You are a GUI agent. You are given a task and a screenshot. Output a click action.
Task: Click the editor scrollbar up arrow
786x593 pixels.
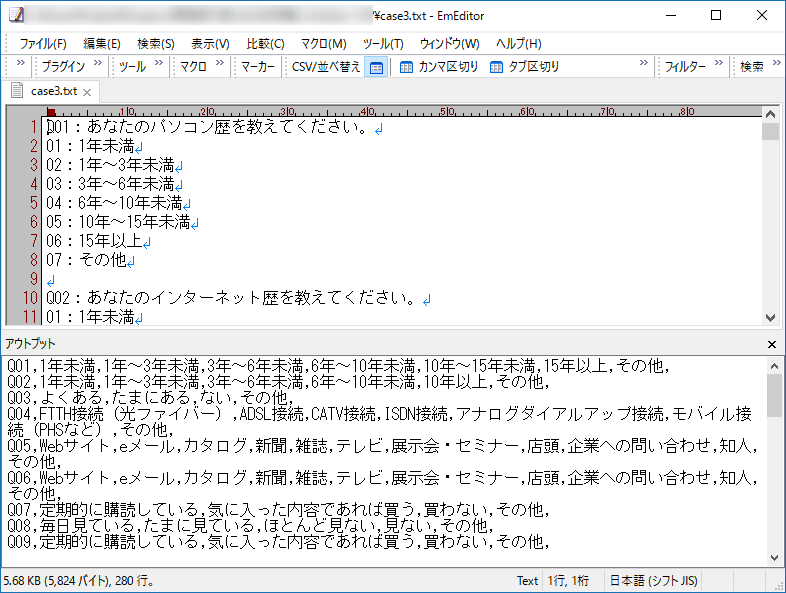[x=770, y=114]
